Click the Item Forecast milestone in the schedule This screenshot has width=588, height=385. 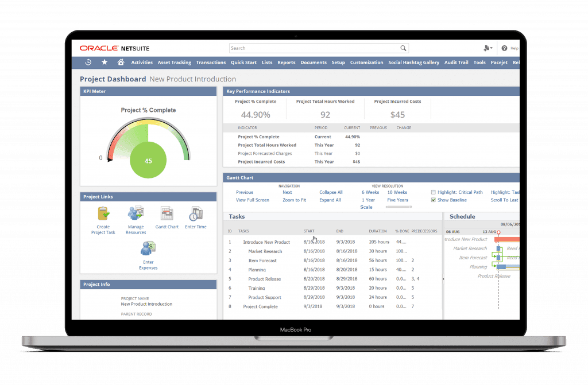(498, 258)
